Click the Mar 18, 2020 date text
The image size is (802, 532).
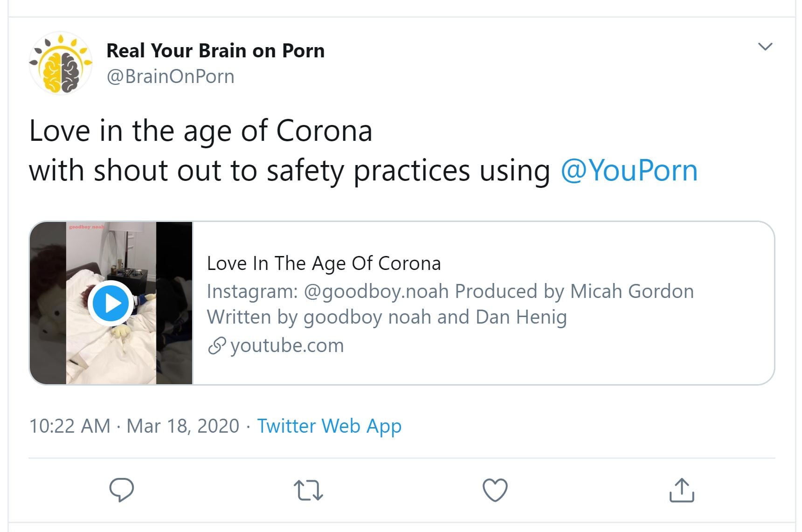point(183,426)
